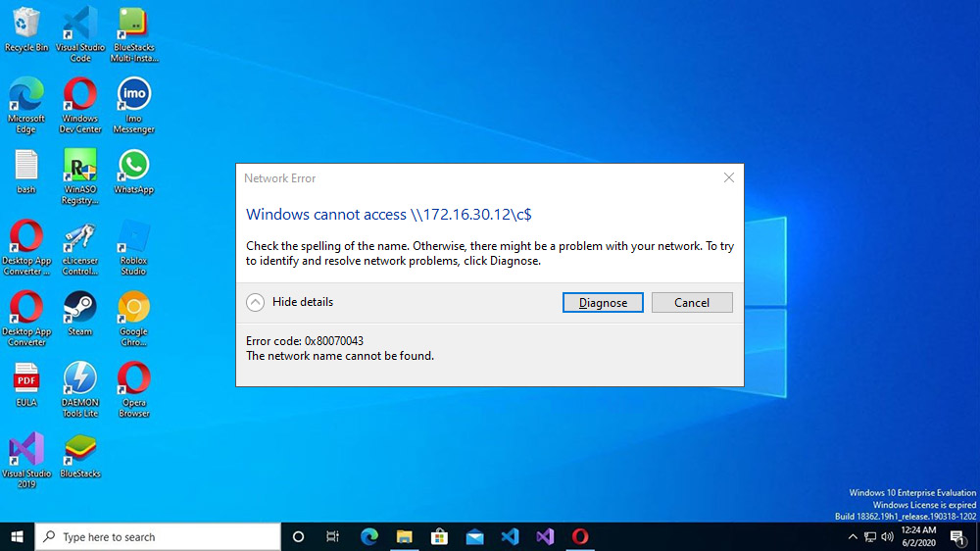This screenshot has width=980, height=551.
Task: Select the WhatsApp desktop icon
Action: [x=133, y=167]
